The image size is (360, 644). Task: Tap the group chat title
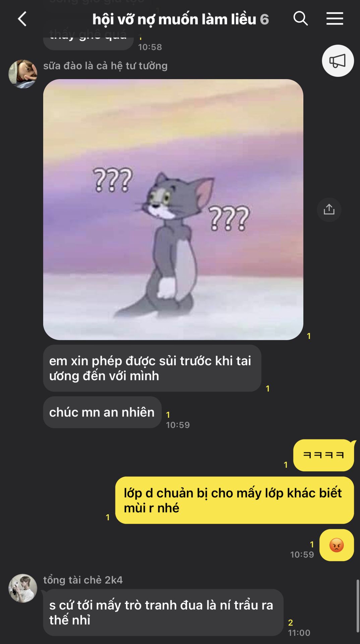[174, 19]
